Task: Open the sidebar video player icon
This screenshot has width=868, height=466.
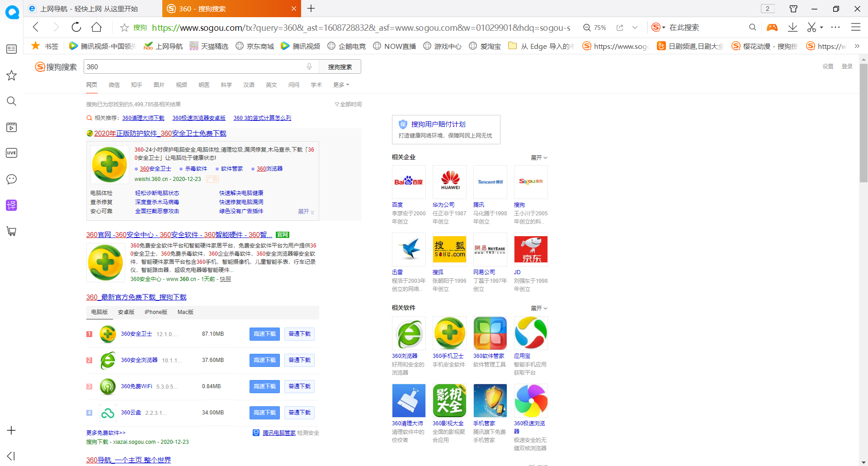Action: (12, 127)
